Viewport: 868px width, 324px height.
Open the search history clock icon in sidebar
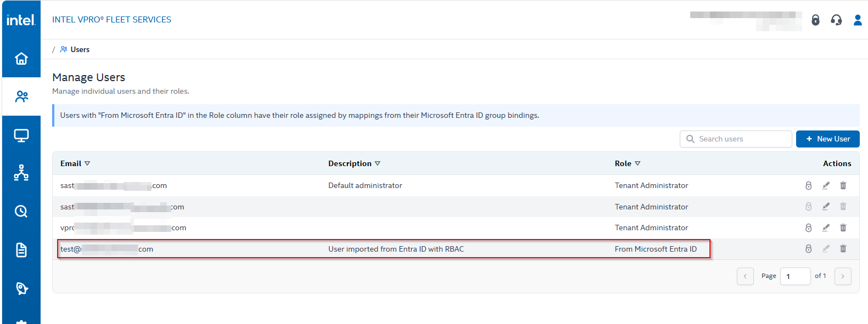click(21, 211)
